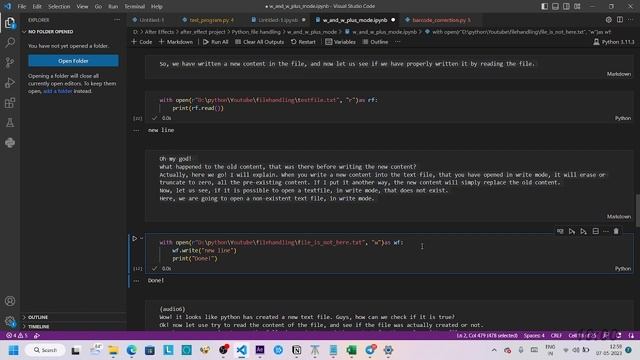Open Run and Debug view

pos(10,82)
